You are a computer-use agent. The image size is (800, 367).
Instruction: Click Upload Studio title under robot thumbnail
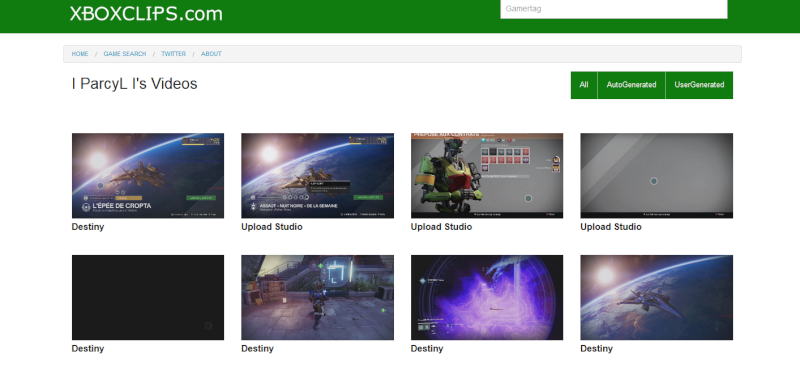[x=441, y=227]
